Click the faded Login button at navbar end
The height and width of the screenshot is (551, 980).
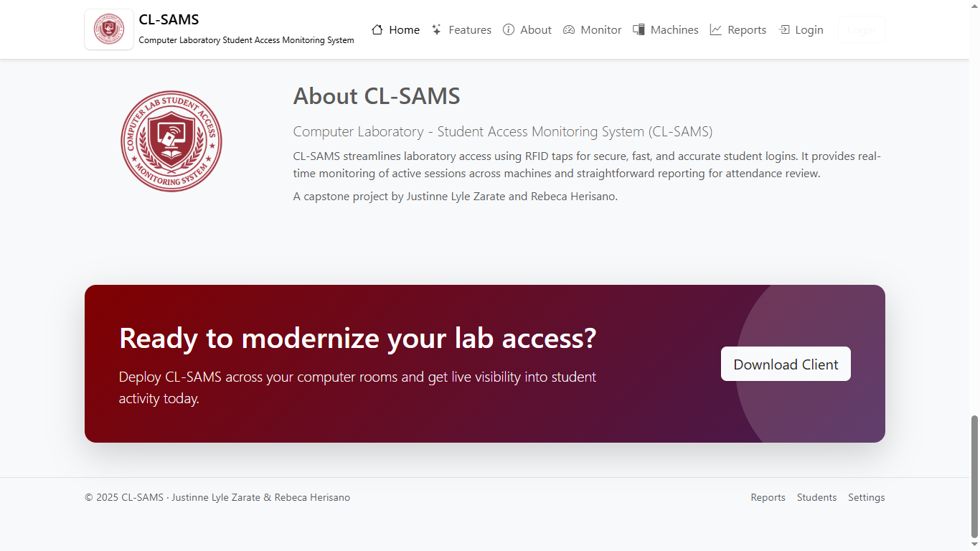[x=861, y=30]
